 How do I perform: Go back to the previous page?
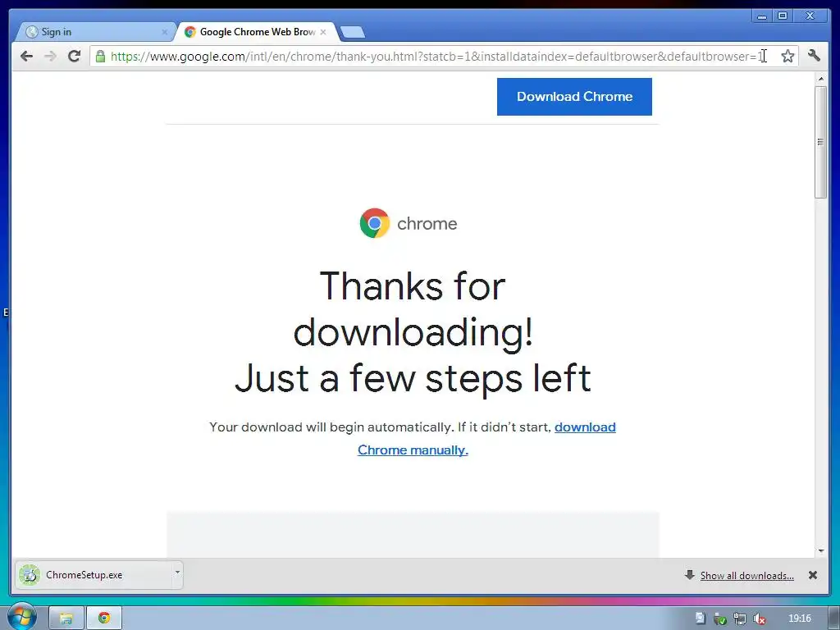[x=26, y=56]
